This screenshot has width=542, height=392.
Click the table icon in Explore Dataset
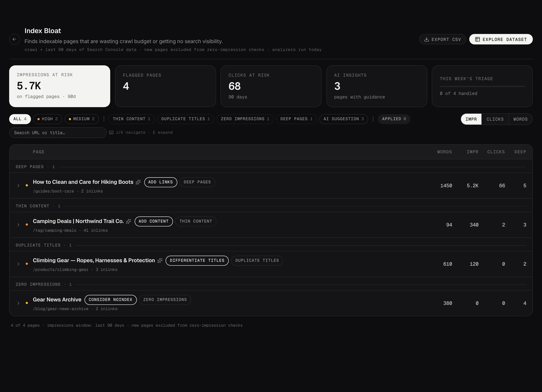coord(477,39)
